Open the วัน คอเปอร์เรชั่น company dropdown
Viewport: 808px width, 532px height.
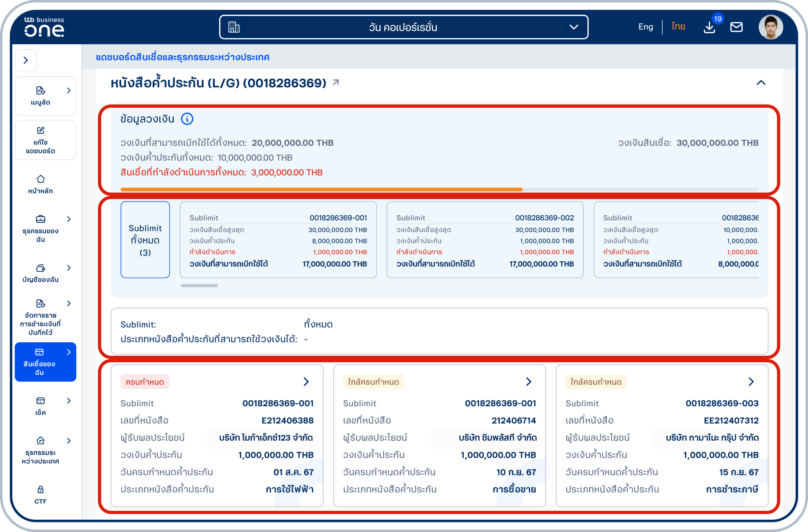pos(404,27)
